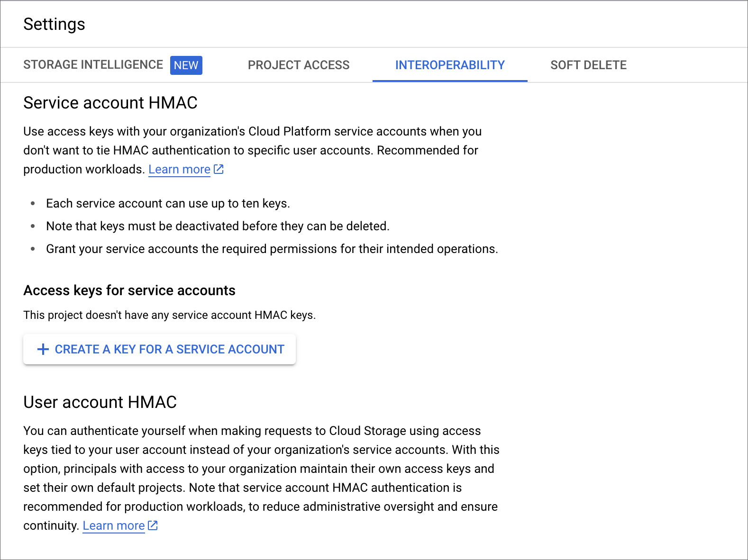The image size is (748, 560).
Task: Click the bullet about deactivating keys before deletion
Action: 218,226
